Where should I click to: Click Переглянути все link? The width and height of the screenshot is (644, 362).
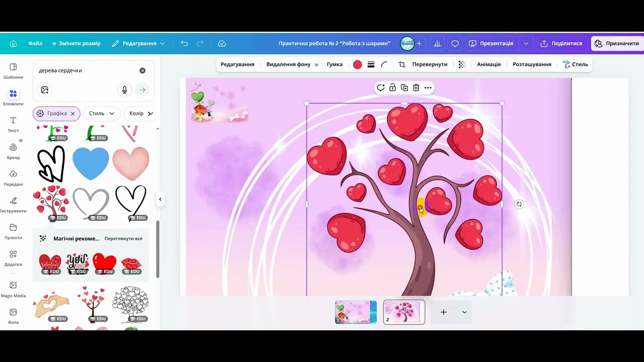click(123, 238)
